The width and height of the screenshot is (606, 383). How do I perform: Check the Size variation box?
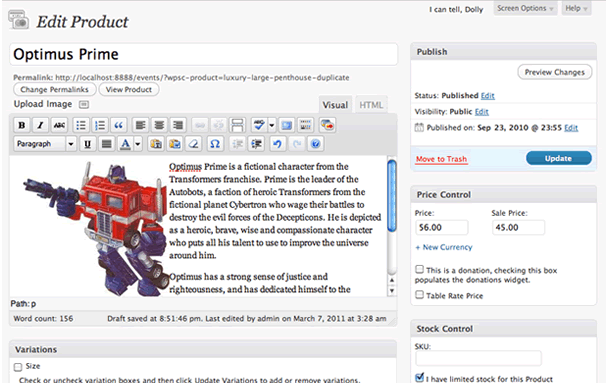[x=18, y=367]
